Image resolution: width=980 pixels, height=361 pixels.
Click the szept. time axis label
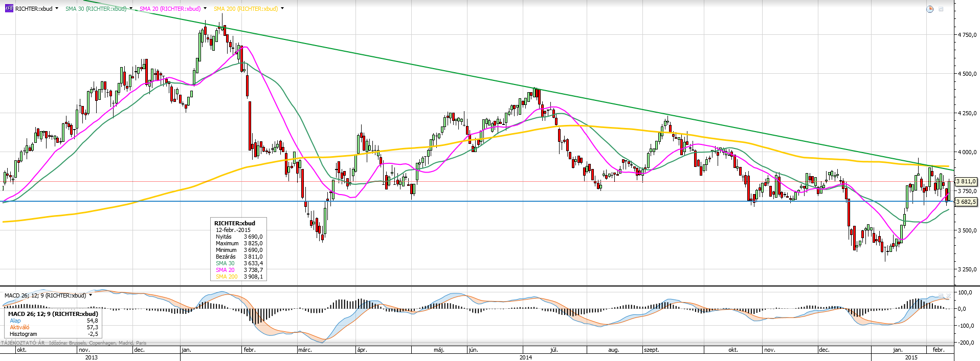(652, 350)
